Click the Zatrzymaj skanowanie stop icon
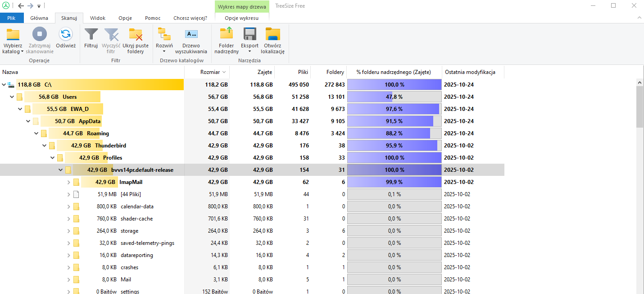 tap(40, 34)
